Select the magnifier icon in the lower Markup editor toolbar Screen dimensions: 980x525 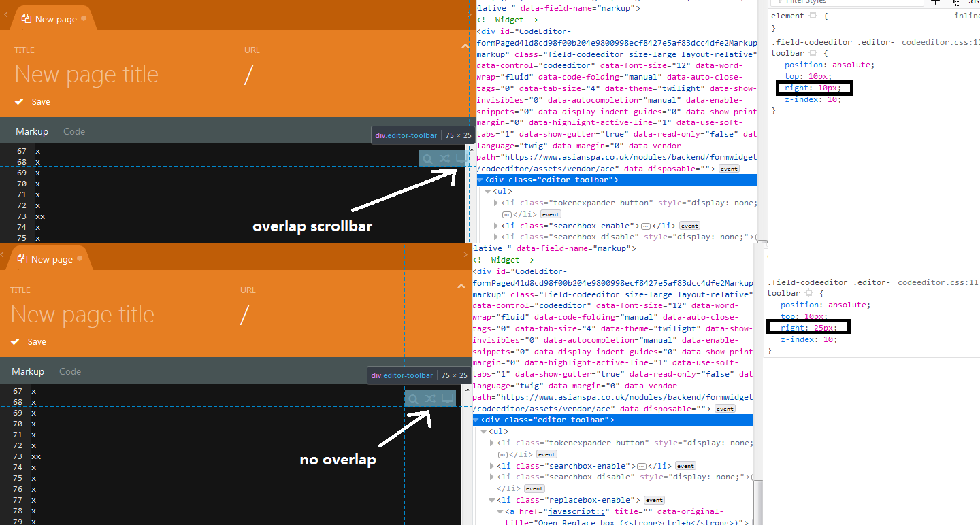413,398
